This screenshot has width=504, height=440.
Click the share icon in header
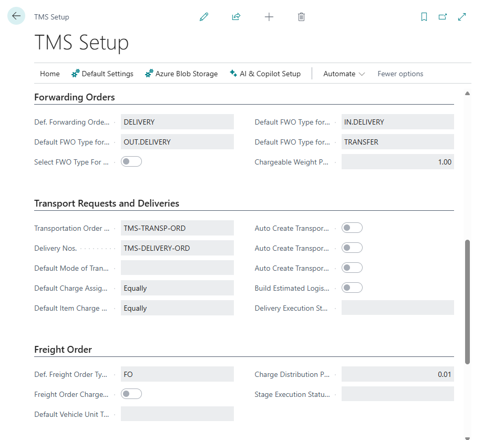pyautogui.click(x=236, y=17)
